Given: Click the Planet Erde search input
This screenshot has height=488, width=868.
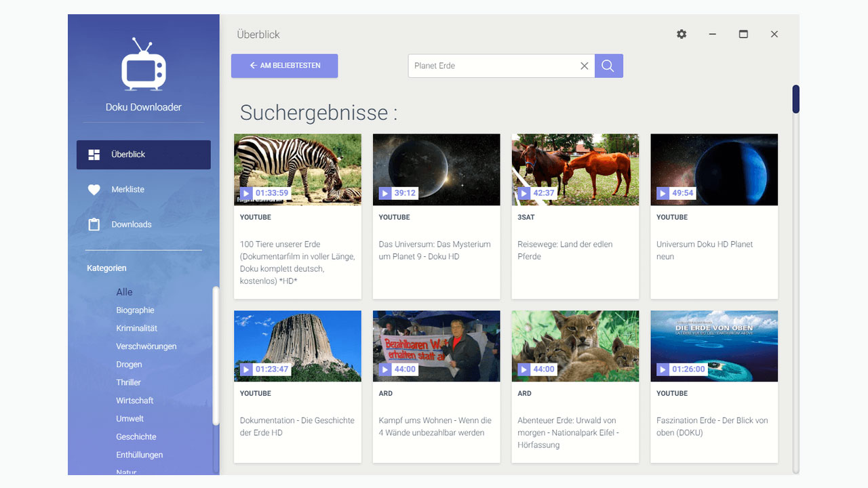Looking at the screenshot, I should [x=493, y=66].
